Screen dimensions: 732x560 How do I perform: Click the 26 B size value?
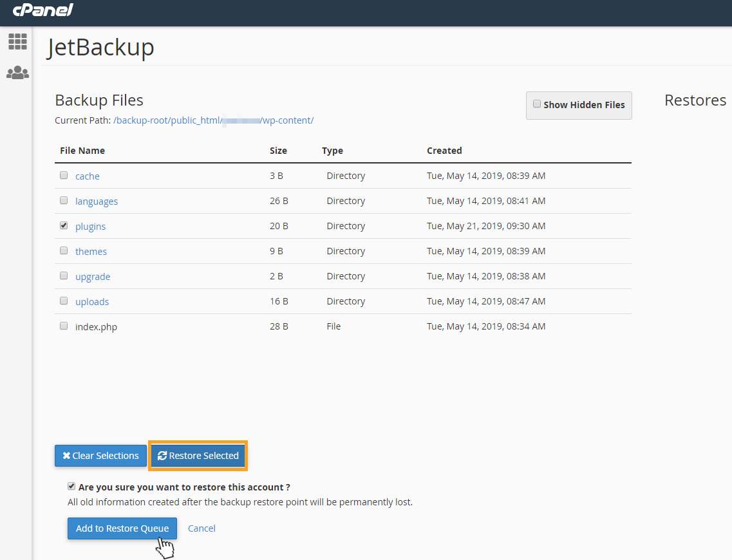tap(279, 201)
